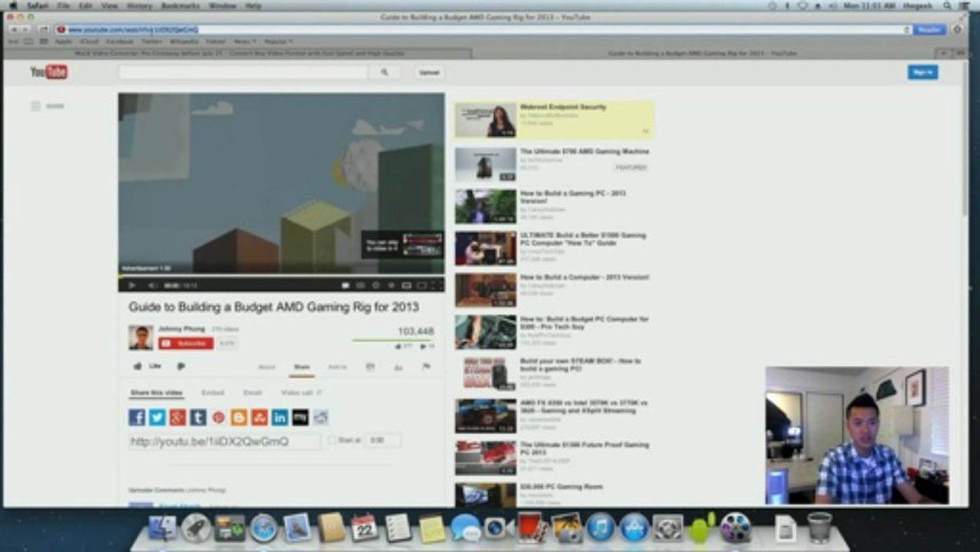Viewport: 980px width, 552px height.
Task: Share the video on Pinterest
Action: (218, 417)
